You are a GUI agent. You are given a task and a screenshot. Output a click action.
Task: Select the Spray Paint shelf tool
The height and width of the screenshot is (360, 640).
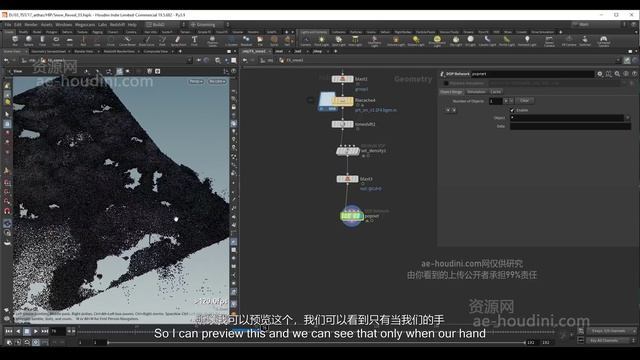point(178,41)
